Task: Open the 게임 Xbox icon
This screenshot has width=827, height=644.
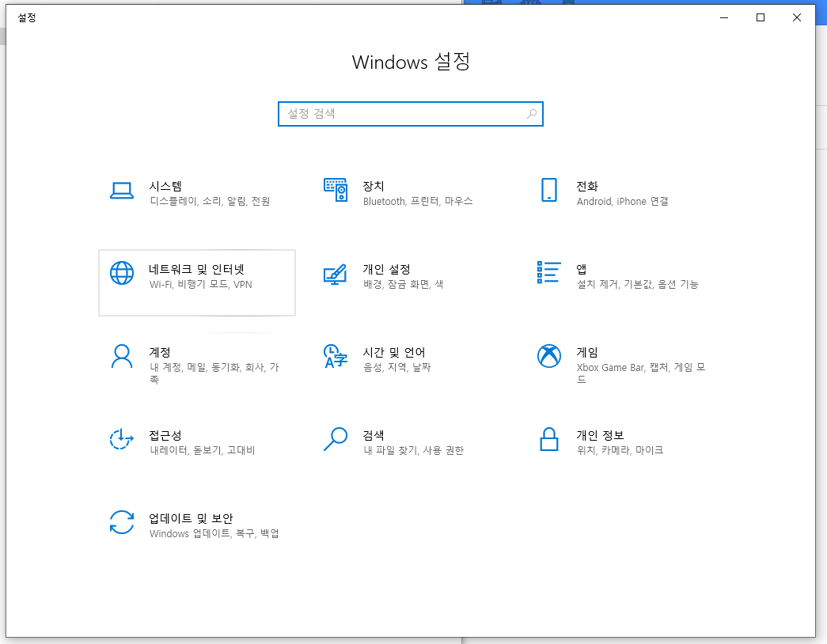Action: click(x=549, y=356)
